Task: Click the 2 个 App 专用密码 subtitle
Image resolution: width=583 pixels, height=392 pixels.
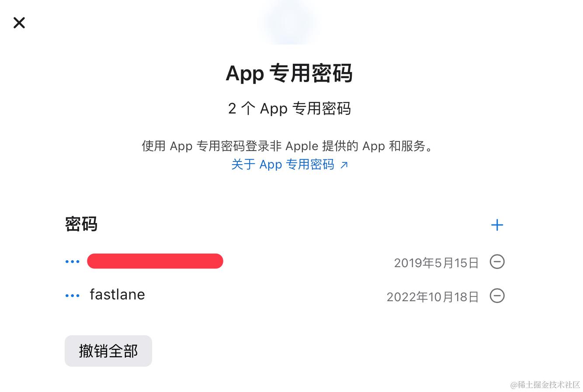Action: 289,109
